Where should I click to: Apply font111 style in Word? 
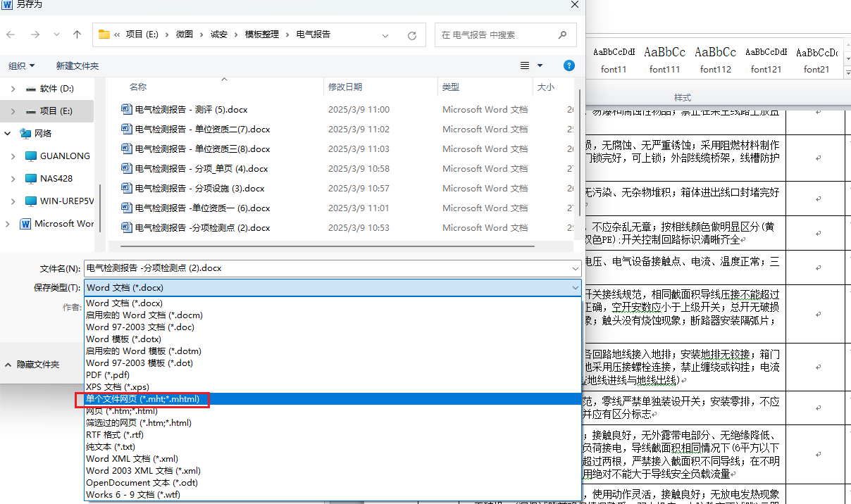coord(665,60)
